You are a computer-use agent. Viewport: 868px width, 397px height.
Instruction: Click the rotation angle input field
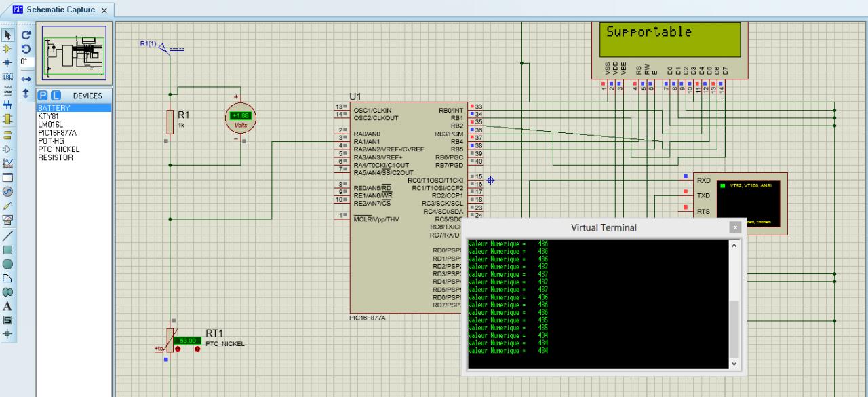click(x=26, y=62)
